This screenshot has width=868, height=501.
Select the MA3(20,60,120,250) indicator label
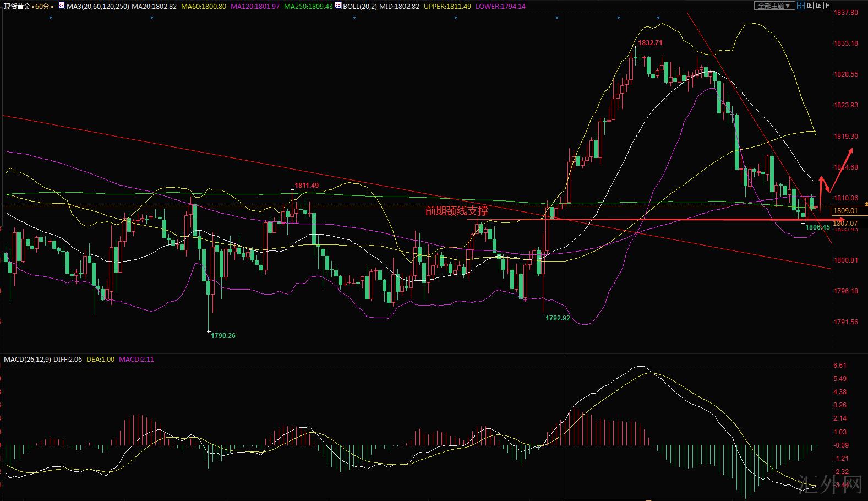(x=98, y=6)
